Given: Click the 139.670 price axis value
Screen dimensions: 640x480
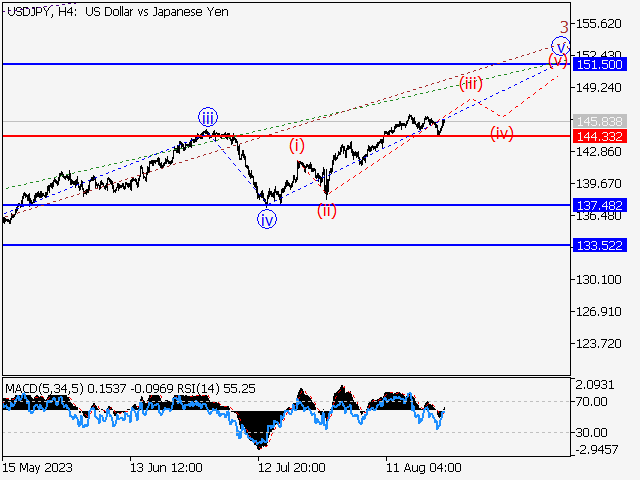Looking at the screenshot, I should click(x=598, y=184).
